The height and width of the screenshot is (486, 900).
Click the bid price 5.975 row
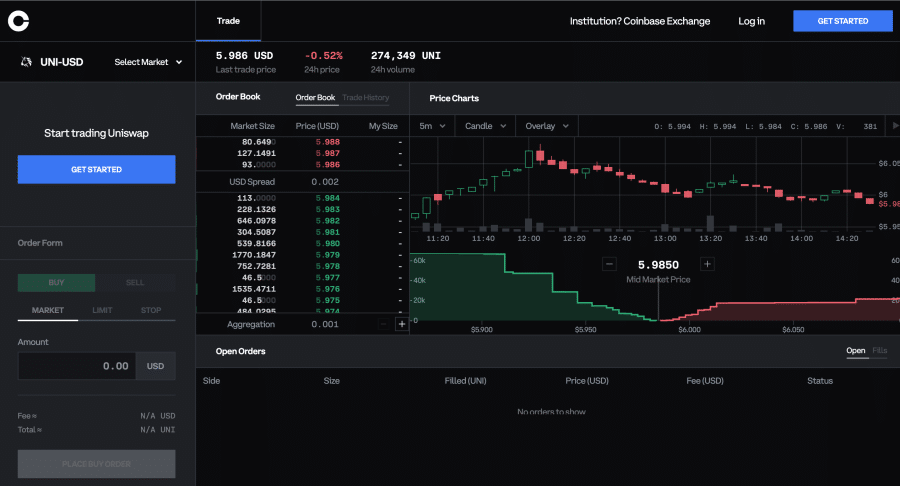click(x=302, y=300)
